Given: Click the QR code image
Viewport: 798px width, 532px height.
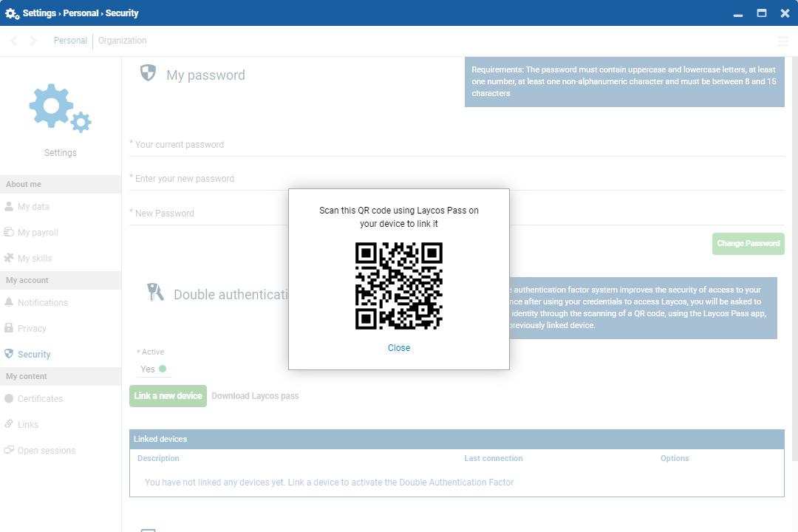Looking at the screenshot, I should 398,286.
